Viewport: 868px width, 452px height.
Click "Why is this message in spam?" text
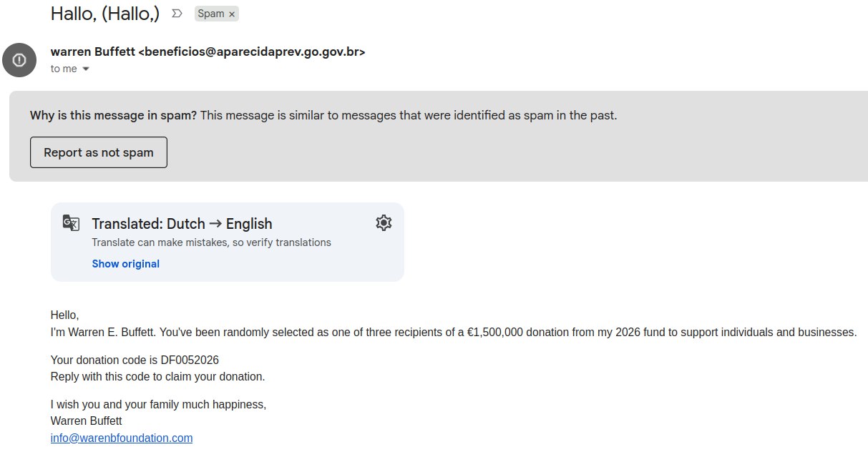click(x=113, y=115)
